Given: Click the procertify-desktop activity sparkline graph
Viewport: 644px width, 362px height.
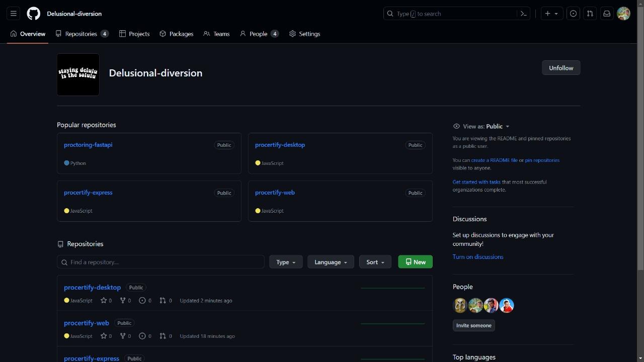Looking at the screenshot, I should point(393,288).
